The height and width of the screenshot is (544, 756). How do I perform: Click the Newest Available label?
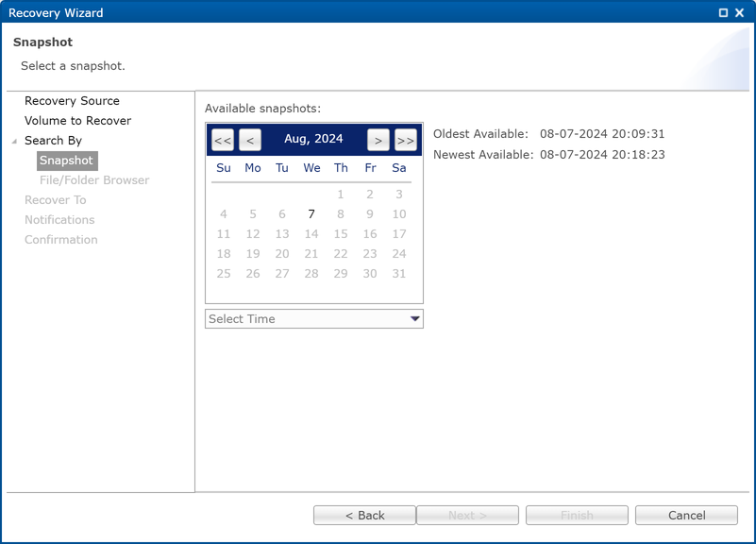[x=483, y=155]
